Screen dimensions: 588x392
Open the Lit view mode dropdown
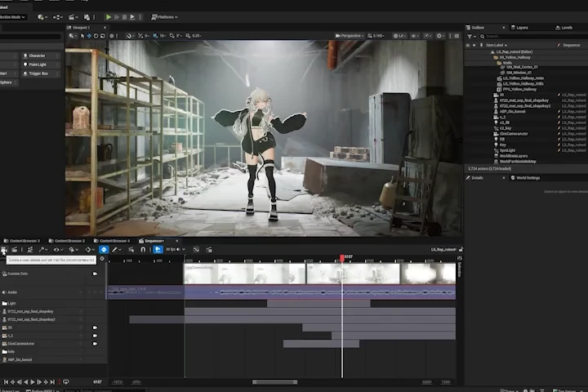tap(399, 36)
